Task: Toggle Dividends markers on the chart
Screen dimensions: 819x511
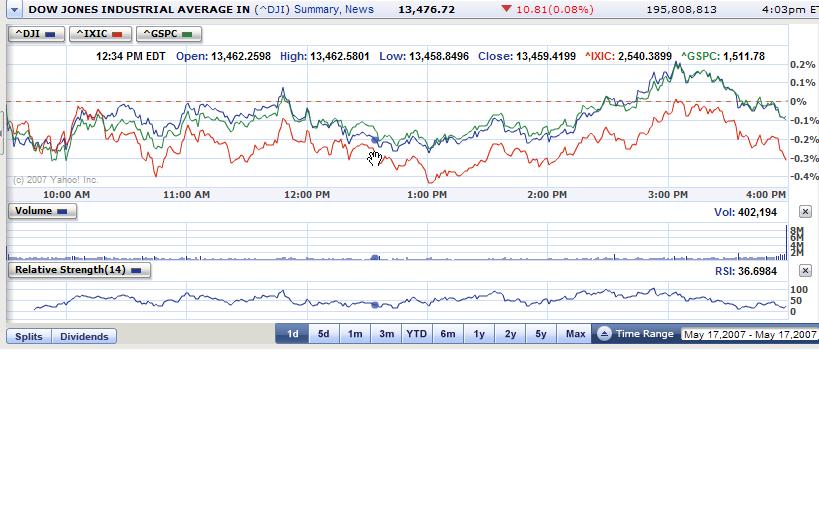Action: point(84,337)
